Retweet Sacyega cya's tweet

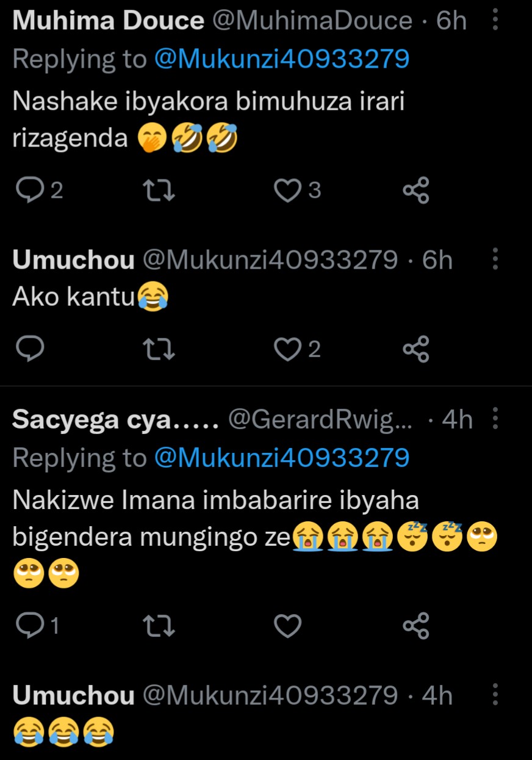(x=158, y=626)
